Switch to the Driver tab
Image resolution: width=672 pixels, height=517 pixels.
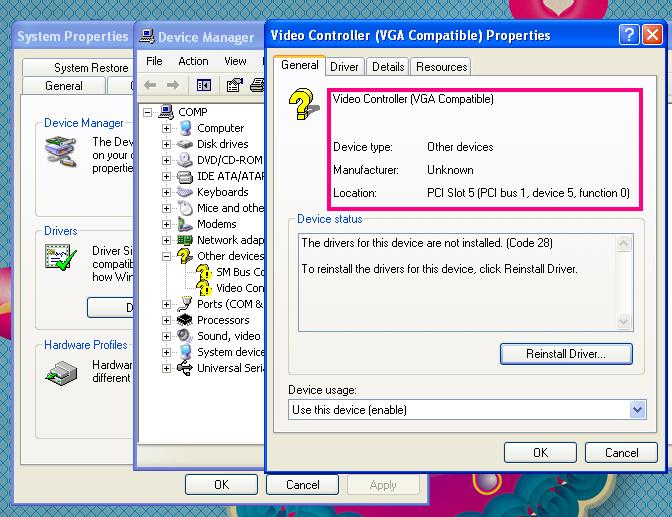pyautogui.click(x=344, y=67)
